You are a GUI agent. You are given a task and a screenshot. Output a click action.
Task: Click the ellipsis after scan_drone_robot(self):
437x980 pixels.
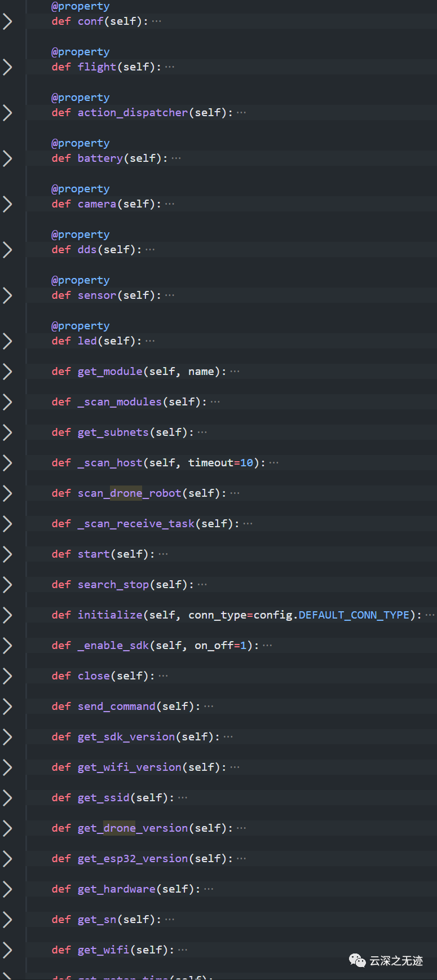[235, 493]
